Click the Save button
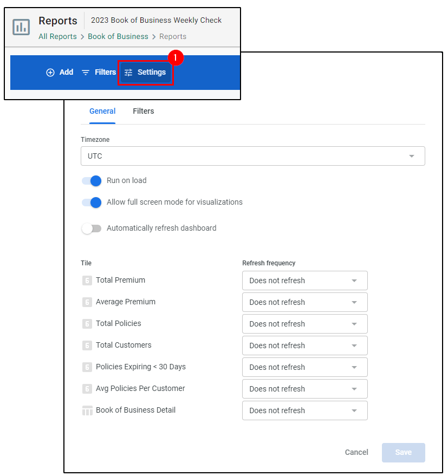 pyautogui.click(x=404, y=452)
